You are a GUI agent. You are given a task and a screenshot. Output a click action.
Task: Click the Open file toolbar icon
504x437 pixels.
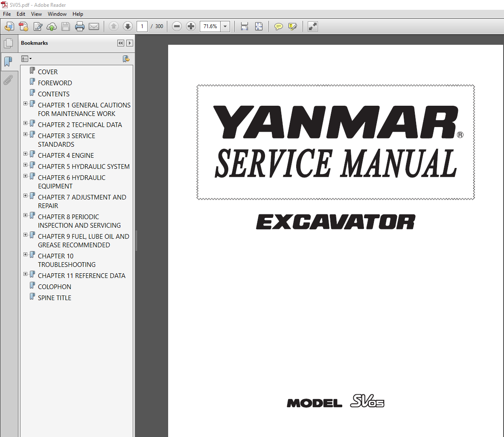(x=9, y=26)
